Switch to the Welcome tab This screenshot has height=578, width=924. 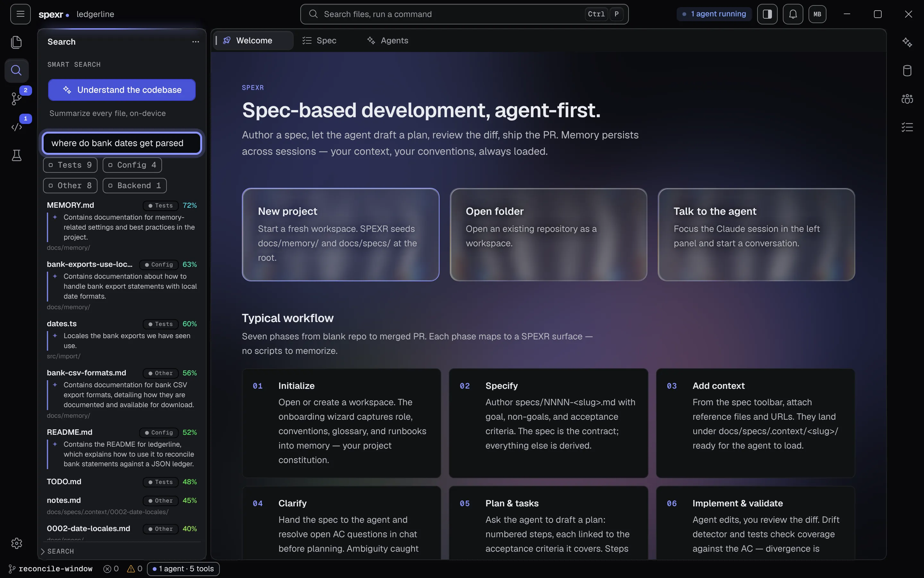tap(253, 40)
